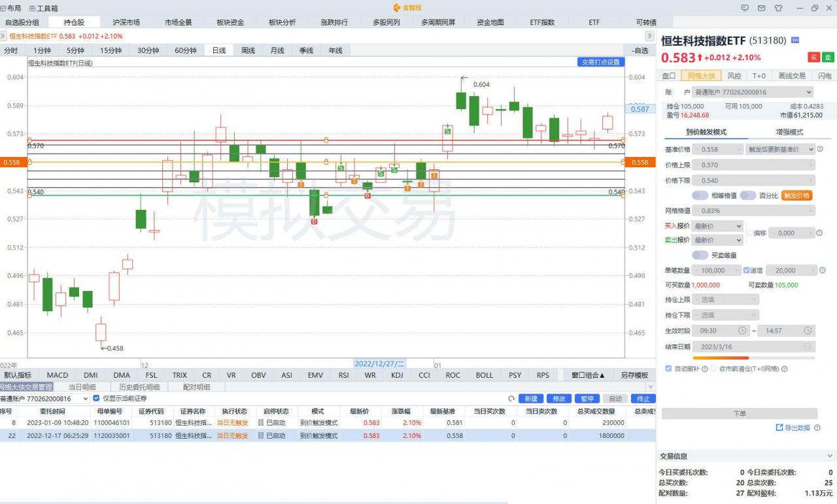Open the 账户 account dropdown in right panel
837x504 pixels.
(753, 92)
